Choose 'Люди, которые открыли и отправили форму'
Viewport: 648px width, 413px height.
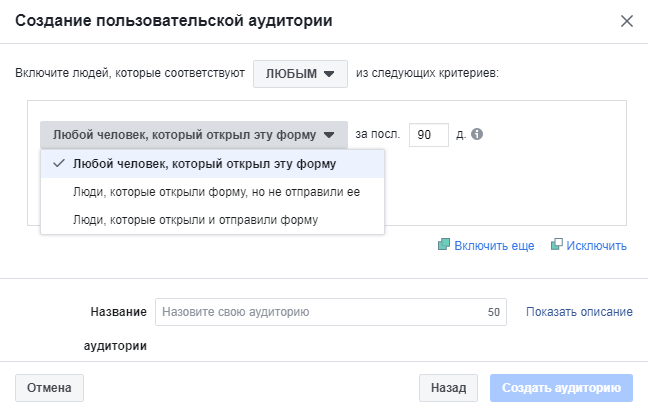[212, 220]
